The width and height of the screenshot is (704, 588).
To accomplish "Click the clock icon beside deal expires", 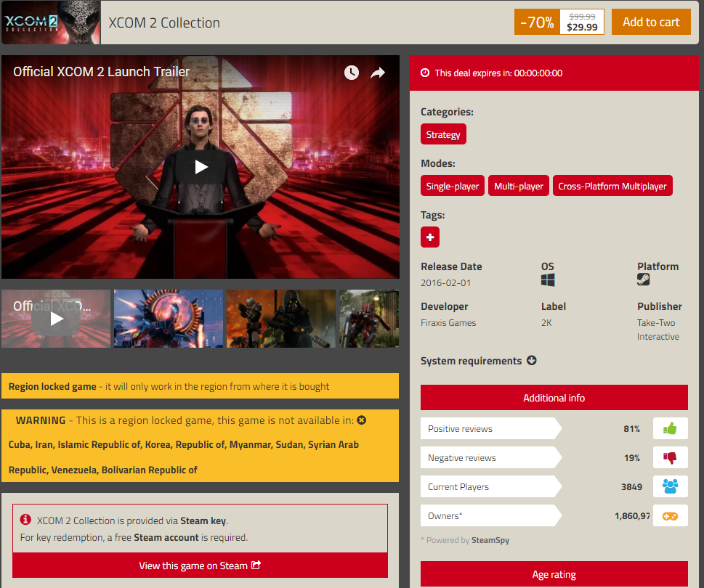I will 425,73.
